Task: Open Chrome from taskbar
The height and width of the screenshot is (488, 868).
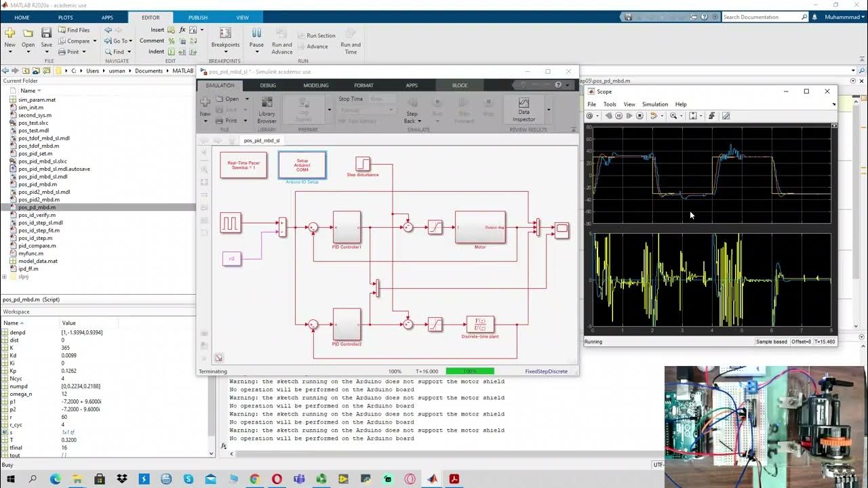Action: pyautogui.click(x=254, y=479)
